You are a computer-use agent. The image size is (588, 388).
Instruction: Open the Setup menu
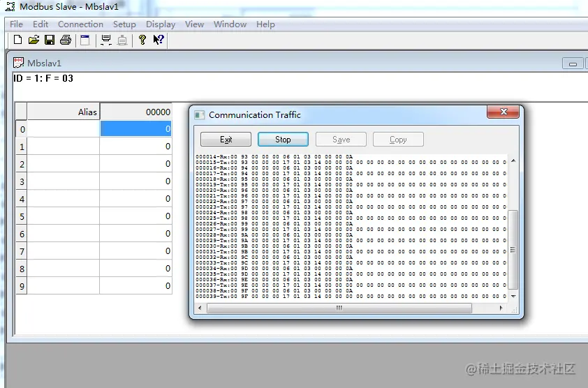[124, 24]
